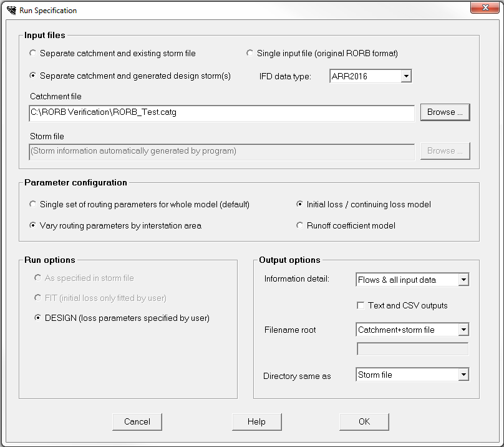Click the Catchment file path field
Screen dimensions: 504x447
point(221,113)
